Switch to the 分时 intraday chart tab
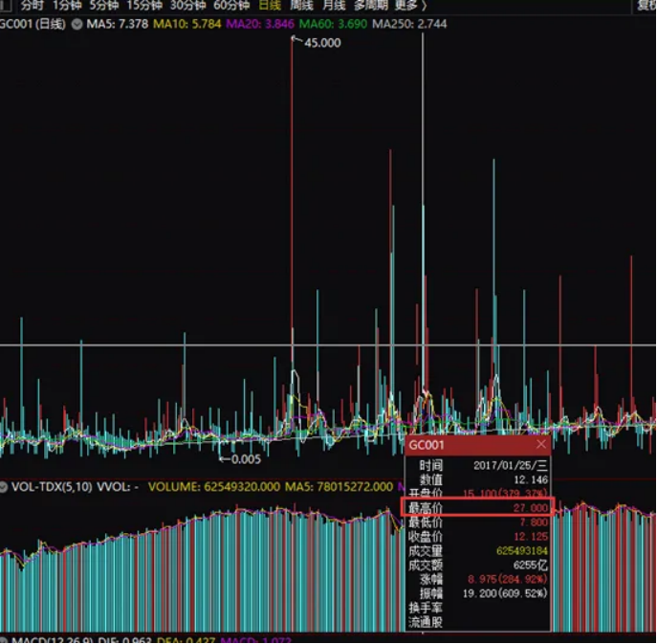This screenshot has height=644, width=657. click(33, 5)
